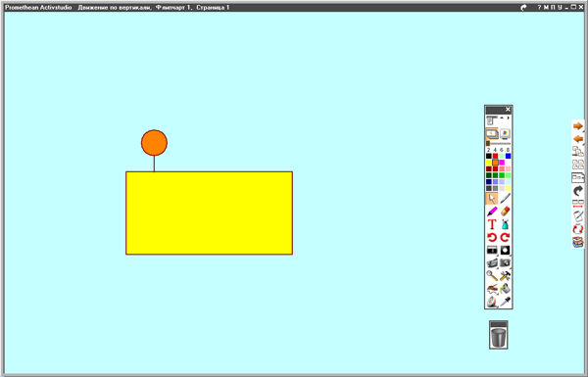Pick the bright green color swatch

tap(502, 175)
